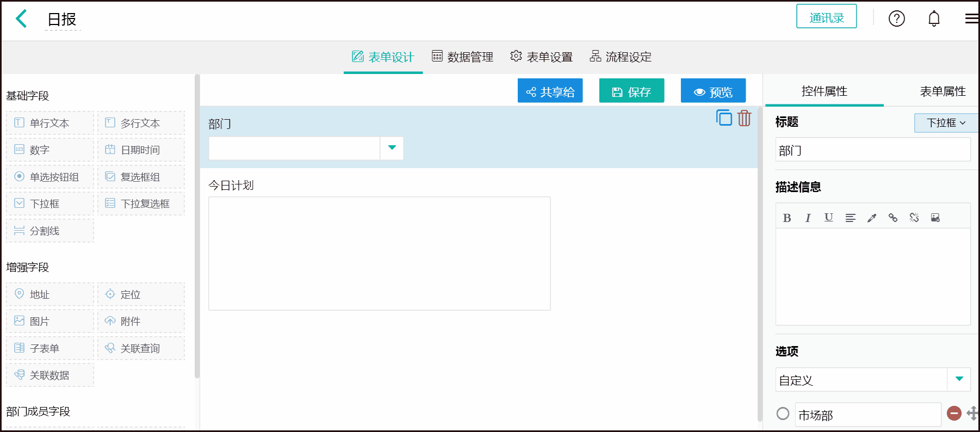Switch to 数据管理 tab

click(462, 57)
